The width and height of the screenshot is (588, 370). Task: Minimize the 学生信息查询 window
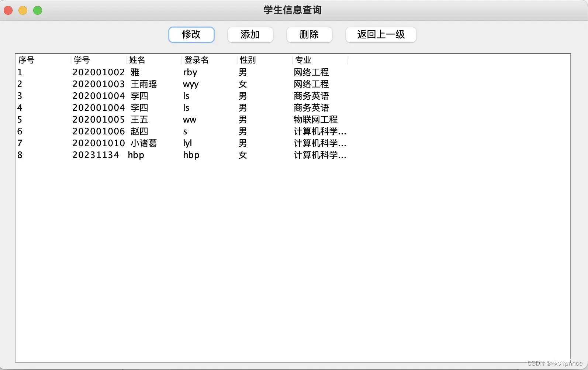pos(23,10)
